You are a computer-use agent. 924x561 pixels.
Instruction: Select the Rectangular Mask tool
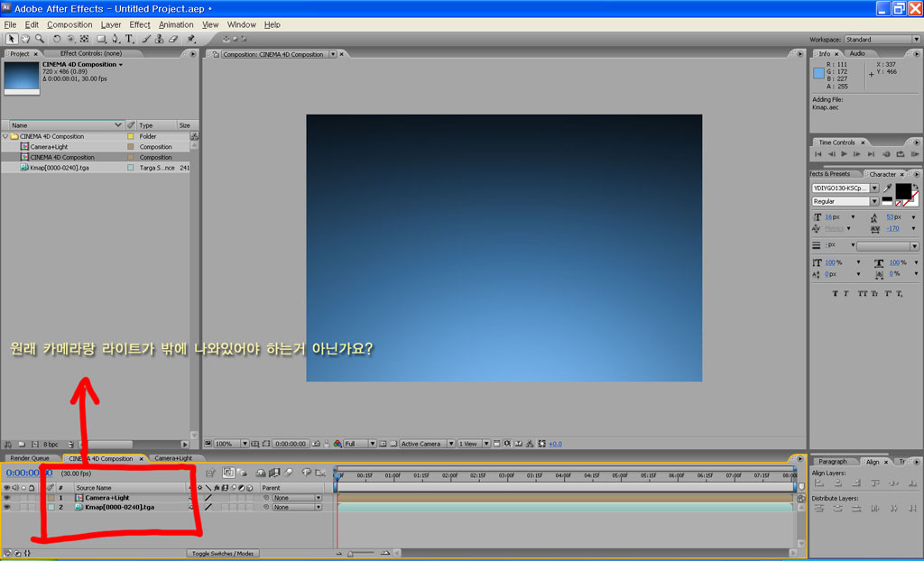coord(101,39)
